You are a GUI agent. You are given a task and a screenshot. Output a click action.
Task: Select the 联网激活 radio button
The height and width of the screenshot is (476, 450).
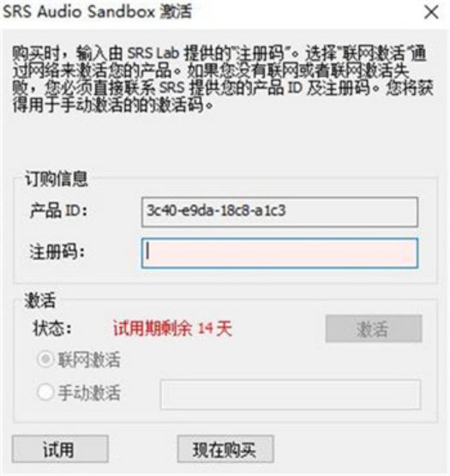click(x=45, y=359)
